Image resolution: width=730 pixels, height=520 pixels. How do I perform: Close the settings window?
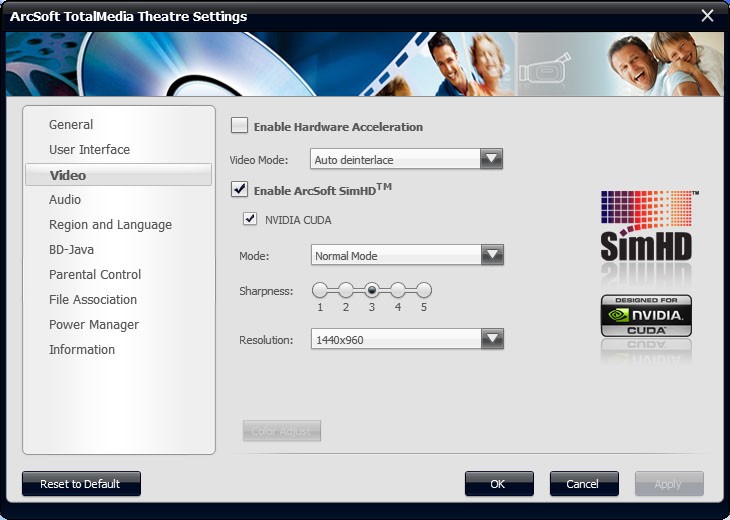click(x=707, y=16)
